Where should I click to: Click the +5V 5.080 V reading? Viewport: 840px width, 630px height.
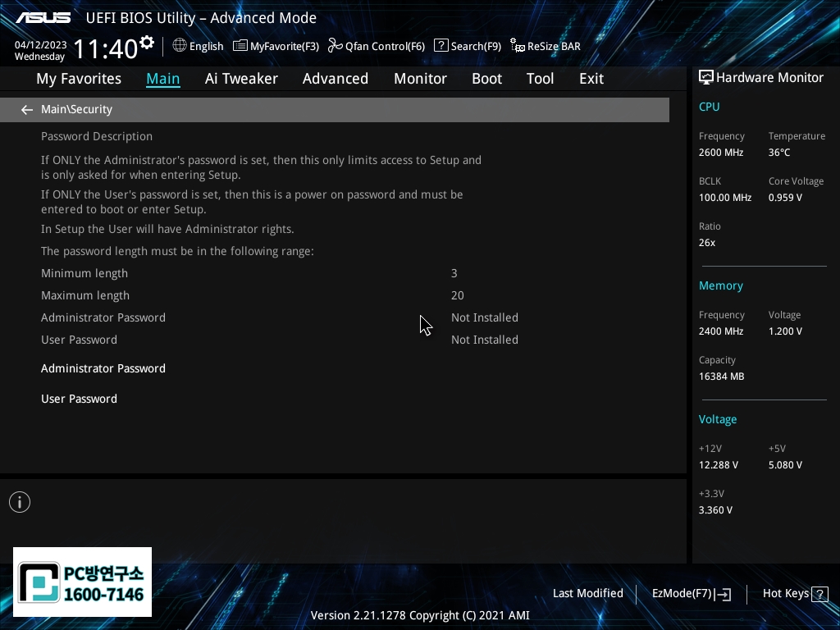tap(785, 465)
